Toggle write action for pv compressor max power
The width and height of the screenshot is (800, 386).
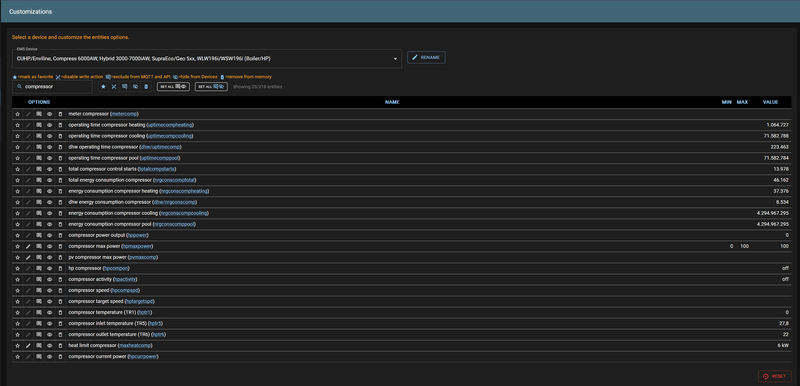28,258
